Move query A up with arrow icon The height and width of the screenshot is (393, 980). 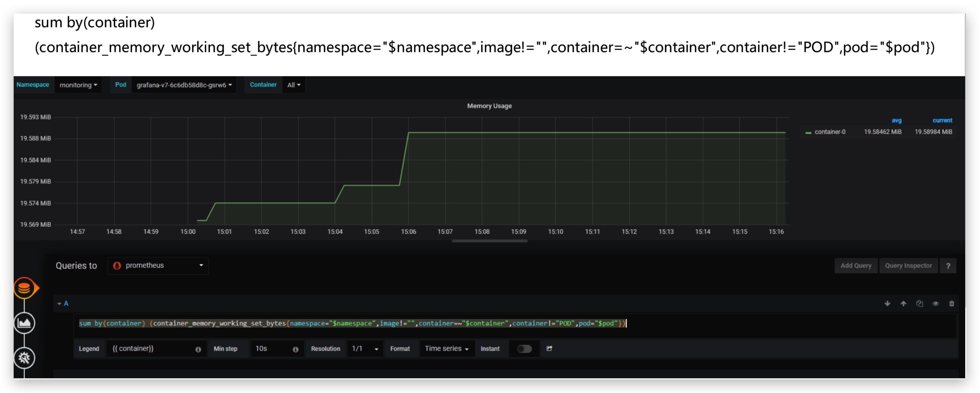[x=903, y=303]
